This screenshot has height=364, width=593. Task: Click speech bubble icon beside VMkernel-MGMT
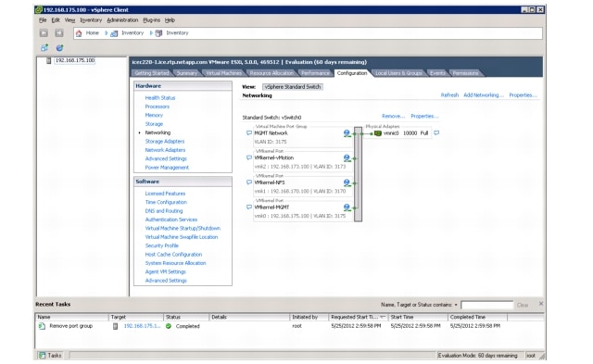click(x=249, y=207)
